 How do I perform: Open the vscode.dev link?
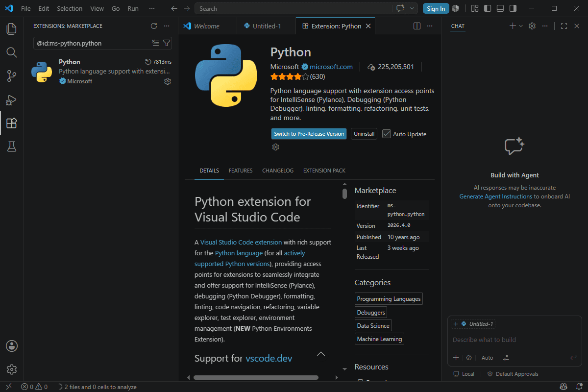click(269, 358)
